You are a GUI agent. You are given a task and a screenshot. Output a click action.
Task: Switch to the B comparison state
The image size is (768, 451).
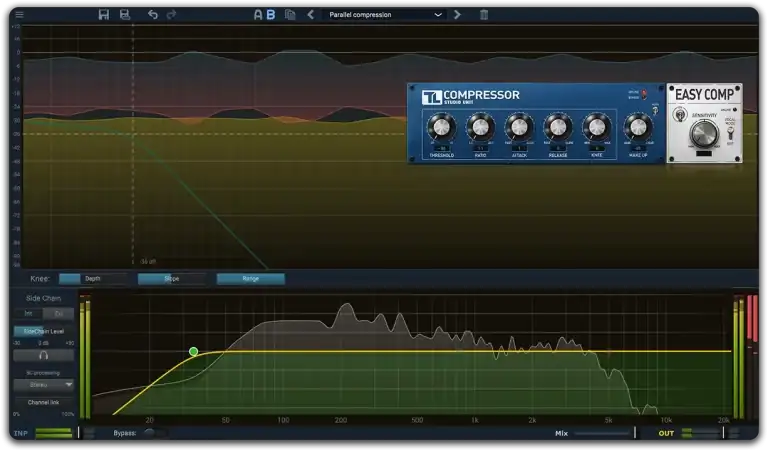point(270,15)
